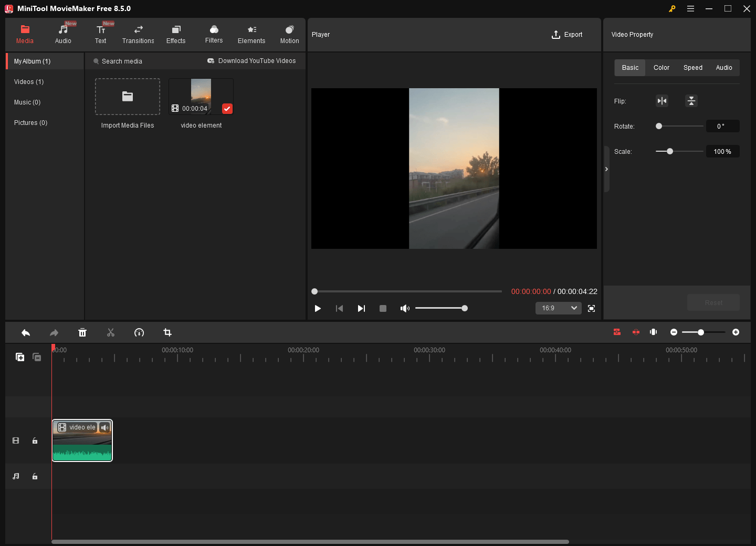The width and height of the screenshot is (756, 546).
Task: Browse Filters for the clip
Action: click(214, 34)
